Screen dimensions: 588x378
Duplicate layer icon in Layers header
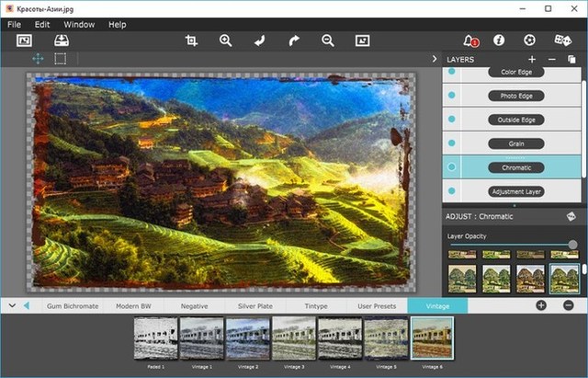[x=571, y=59]
